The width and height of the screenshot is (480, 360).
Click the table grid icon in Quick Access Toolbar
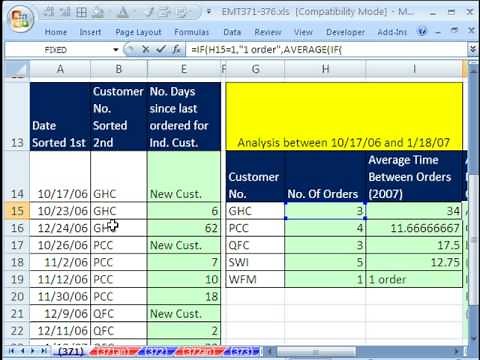click(82, 13)
